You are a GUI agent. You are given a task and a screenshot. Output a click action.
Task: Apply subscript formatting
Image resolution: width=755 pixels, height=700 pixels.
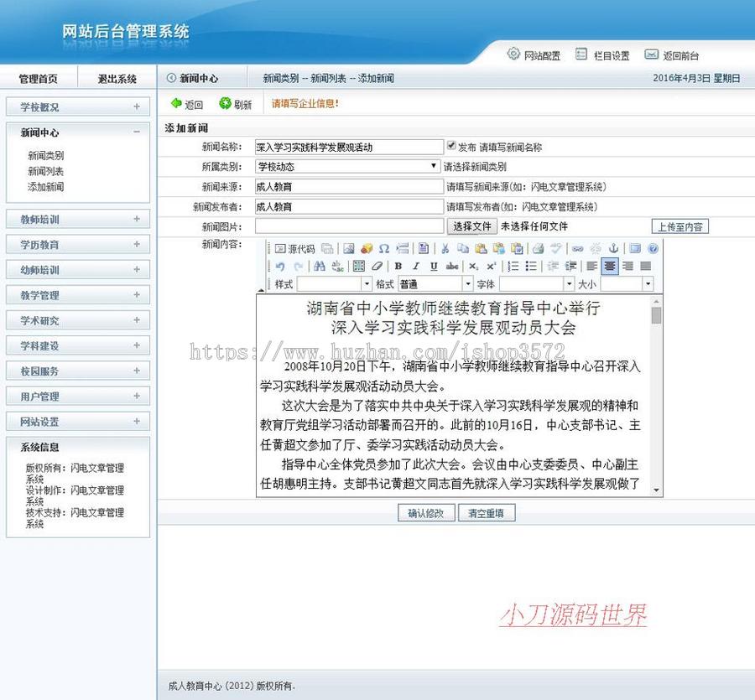473,266
